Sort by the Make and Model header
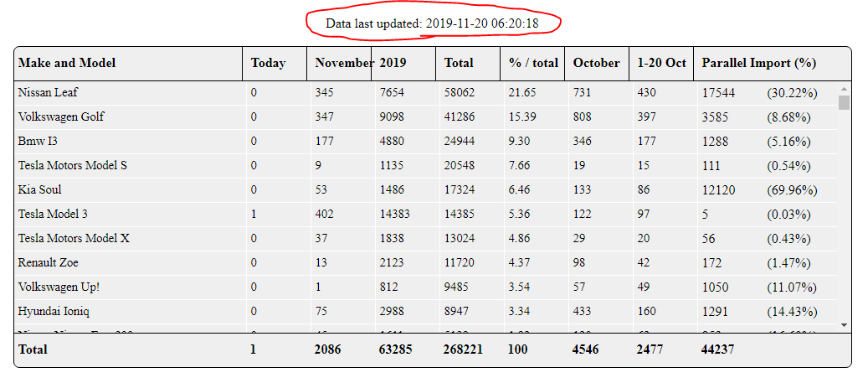868x383 pixels. tap(67, 63)
